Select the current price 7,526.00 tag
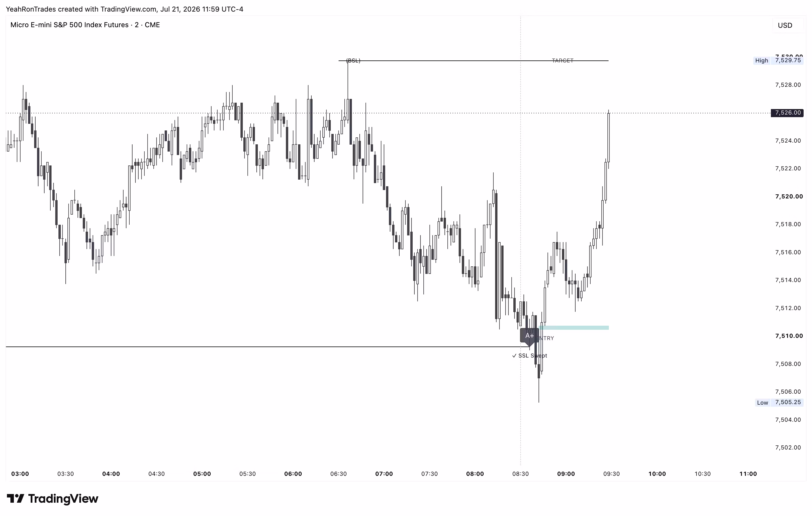 787,113
